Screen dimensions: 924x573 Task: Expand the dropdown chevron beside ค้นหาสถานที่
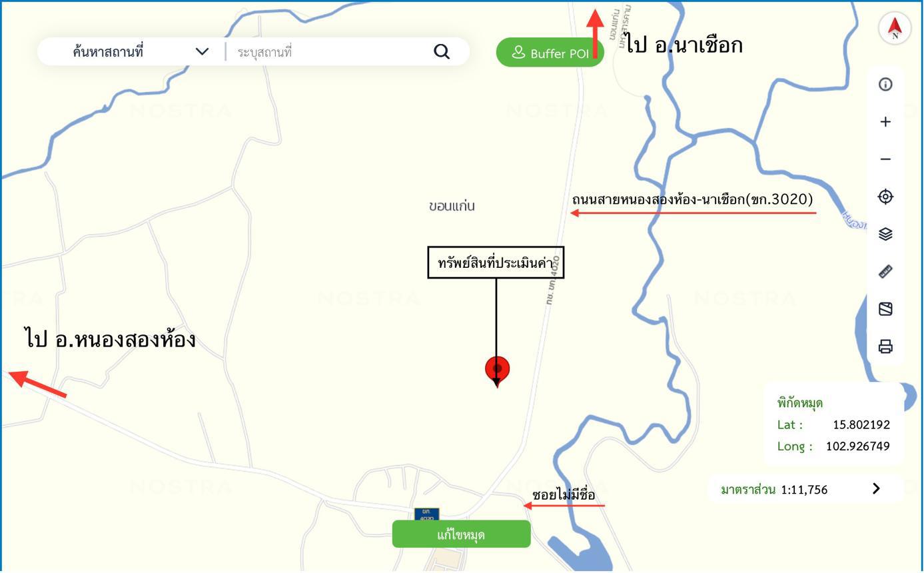coord(202,51)
